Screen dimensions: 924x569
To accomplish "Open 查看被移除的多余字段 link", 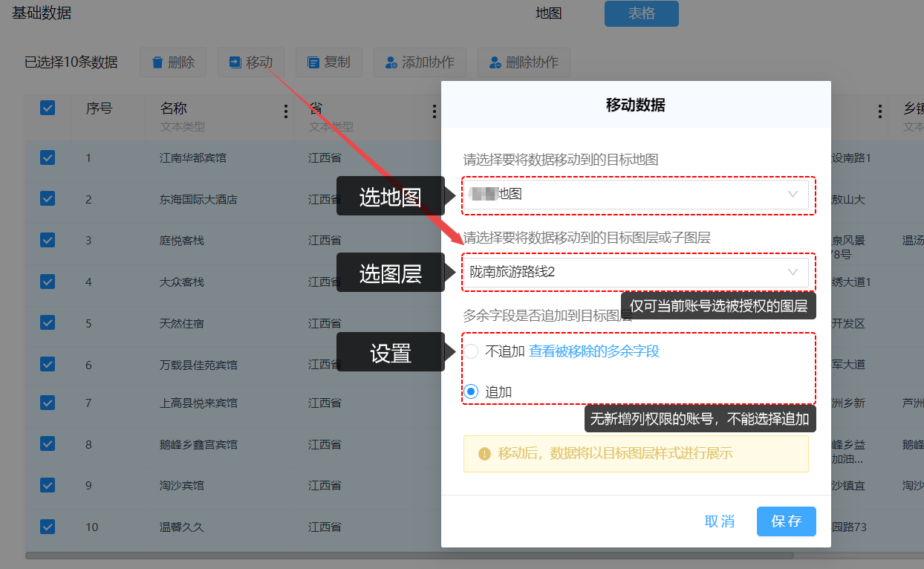I will (x=594, y=351).
